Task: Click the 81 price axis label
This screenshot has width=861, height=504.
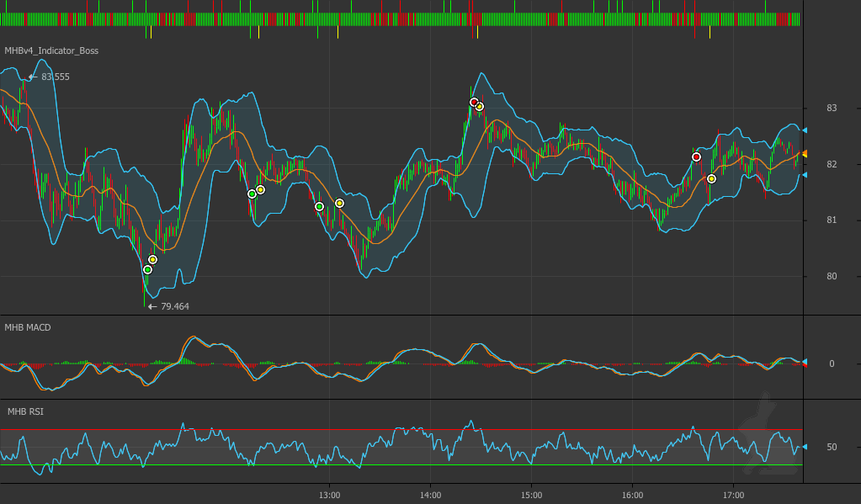Action: coord(832,220)
